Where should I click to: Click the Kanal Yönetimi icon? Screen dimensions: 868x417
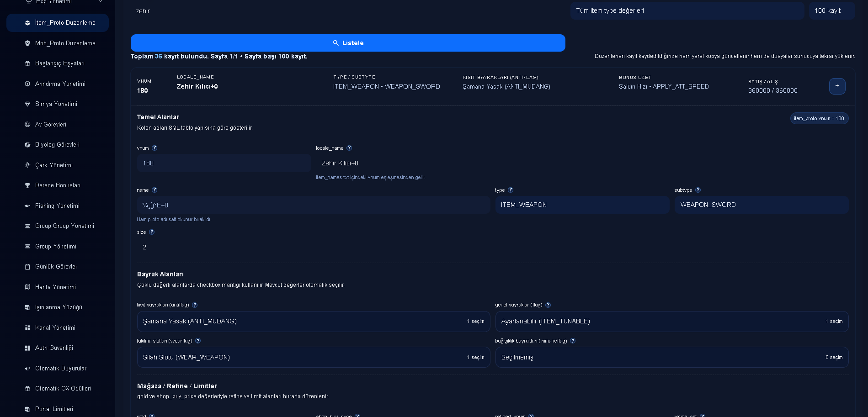point(27,328)
